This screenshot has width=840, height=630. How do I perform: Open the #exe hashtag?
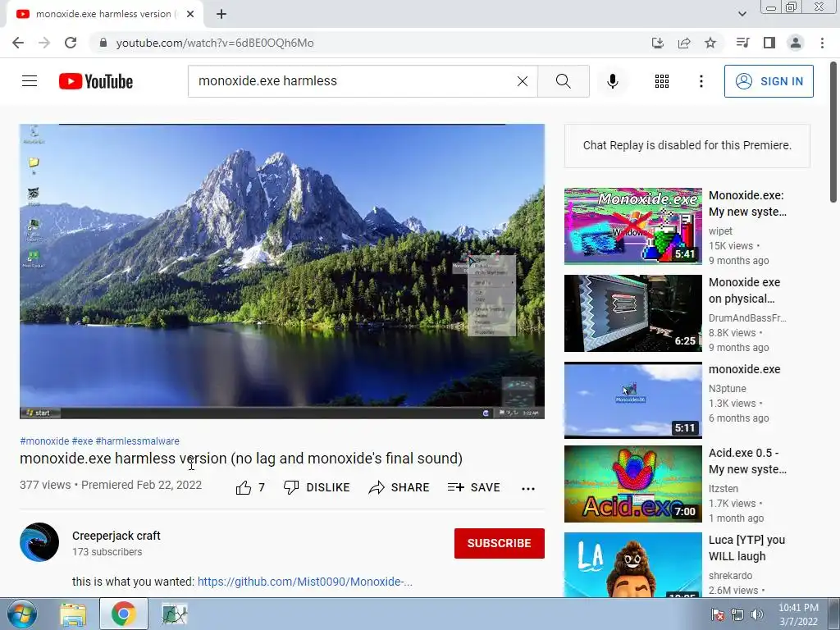click(83, 441)
